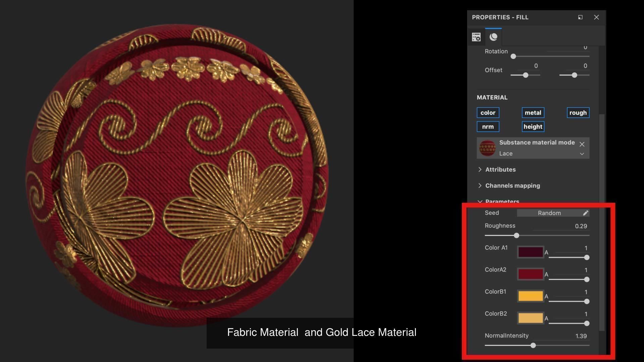Toggle the rough channel button
Viewport: 644px width, 362px height.
pyautogui.click(x=578, y=113)
